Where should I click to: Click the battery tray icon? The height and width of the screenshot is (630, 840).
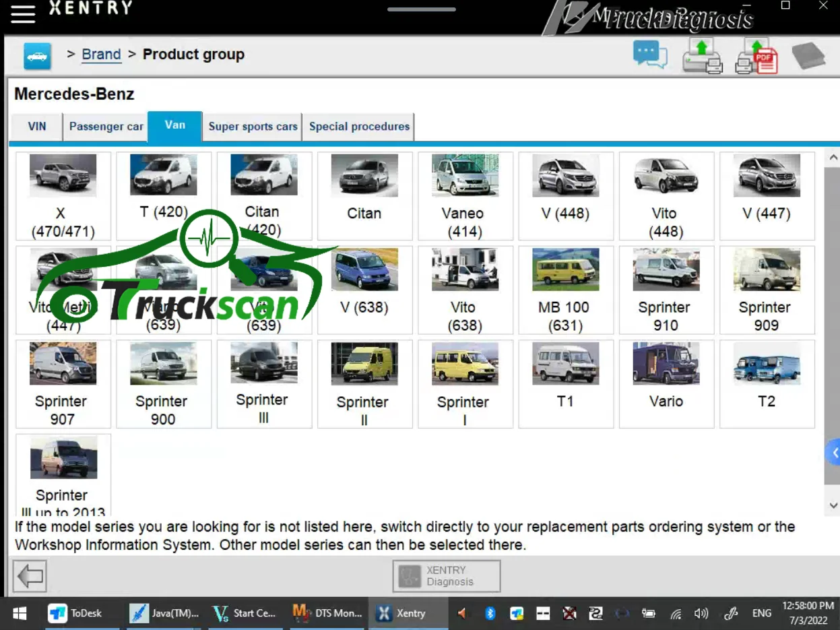click(649, 613)
